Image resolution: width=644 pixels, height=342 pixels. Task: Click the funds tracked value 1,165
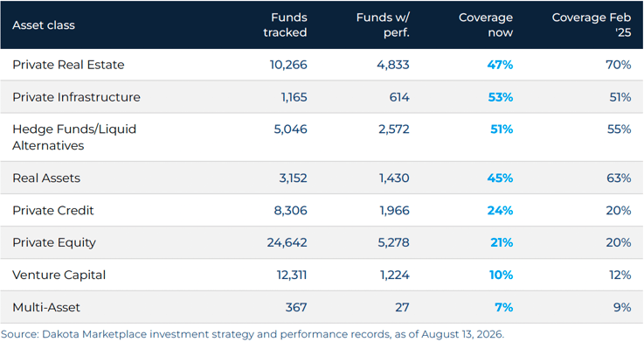click(x=294, y=97)
